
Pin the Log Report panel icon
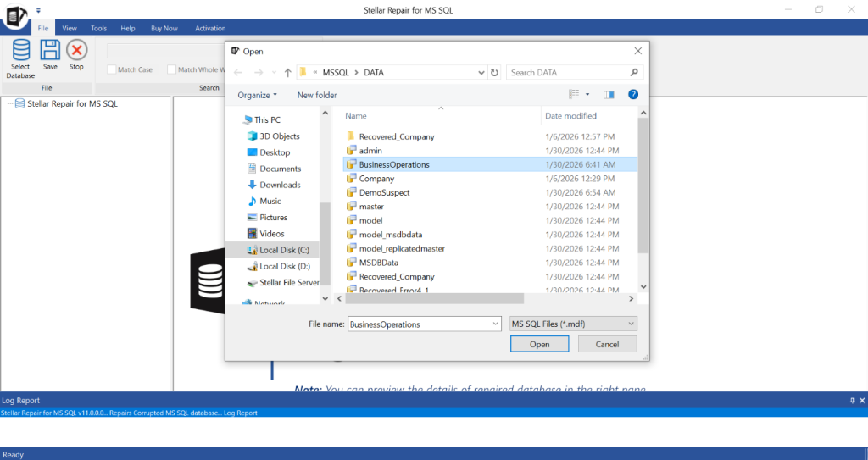[x=853, y=400]
